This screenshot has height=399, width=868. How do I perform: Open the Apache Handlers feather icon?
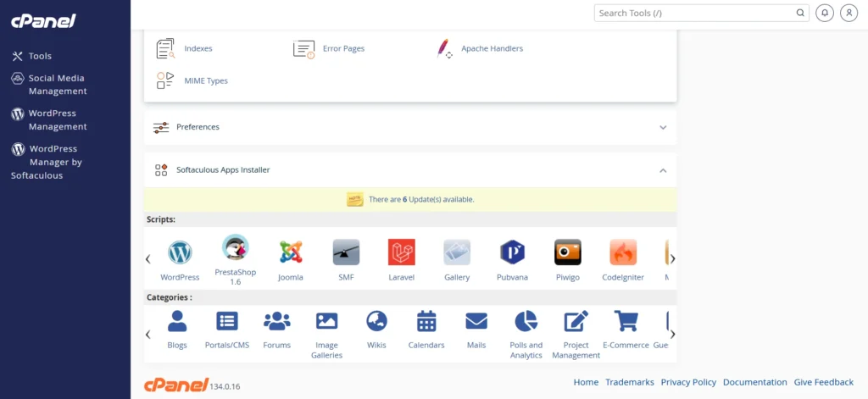click(444, 48)
